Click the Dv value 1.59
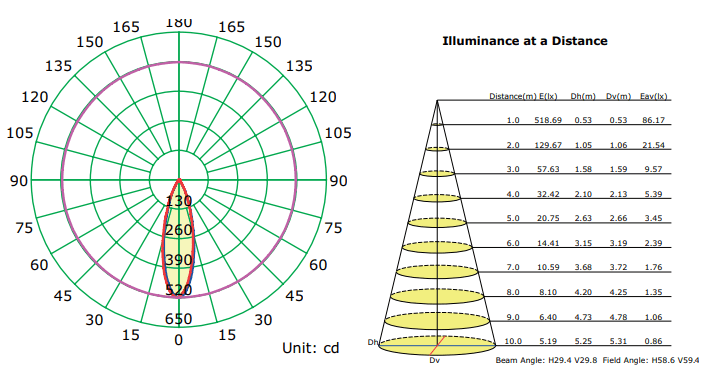Screen dimensions: 718x386 618,169
